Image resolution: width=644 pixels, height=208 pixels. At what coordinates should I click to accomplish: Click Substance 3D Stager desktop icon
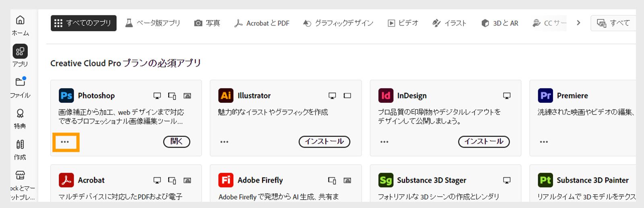507,180
